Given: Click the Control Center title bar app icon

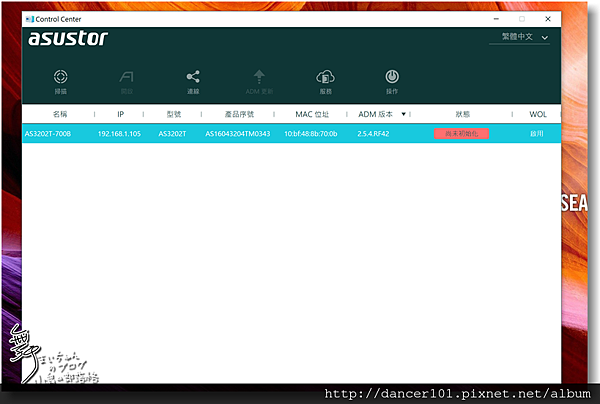Looking at the screenshot, I should [x=29, y=19].
